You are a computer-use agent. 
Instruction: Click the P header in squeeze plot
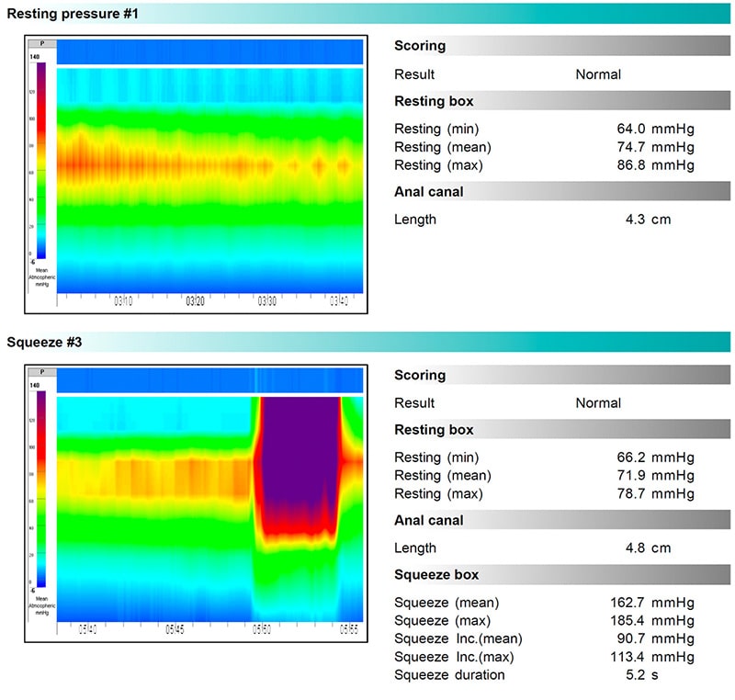point(42,371)
